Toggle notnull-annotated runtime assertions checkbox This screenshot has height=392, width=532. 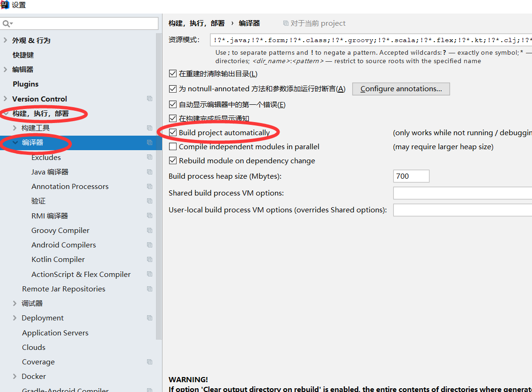click(173, 89)
